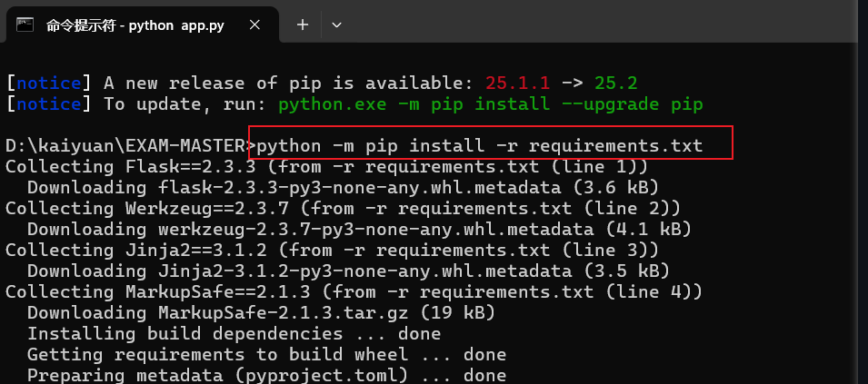This screenshot has height=384, width=868.
Task: Click the 'Collecting Jinja2==3.1.2' line
Action: click(x=332, y=251)
